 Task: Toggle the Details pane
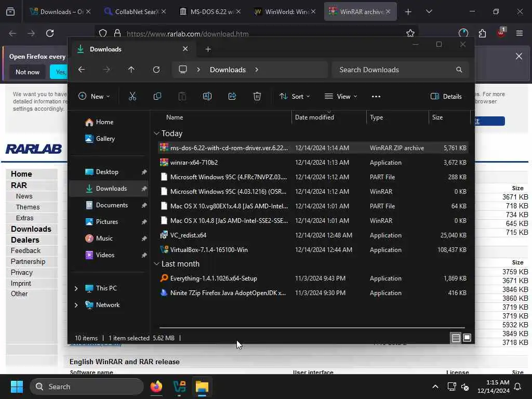pyautogui.click(x=446, y=96)
